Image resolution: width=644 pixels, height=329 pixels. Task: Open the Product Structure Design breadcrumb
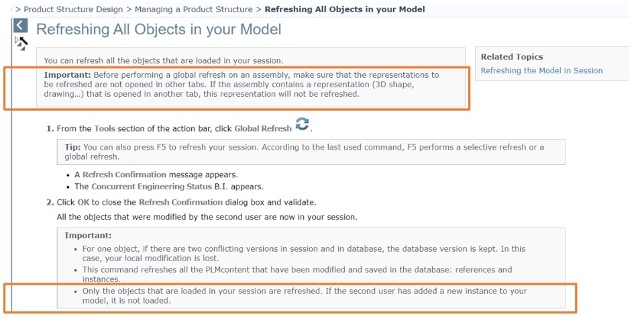[x=73, y=9]
